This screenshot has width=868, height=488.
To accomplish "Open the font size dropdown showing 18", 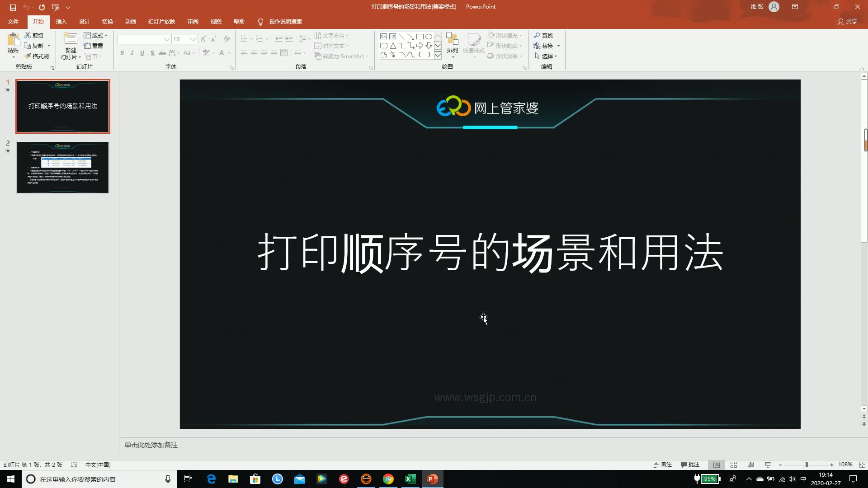I will pos(193,39).
